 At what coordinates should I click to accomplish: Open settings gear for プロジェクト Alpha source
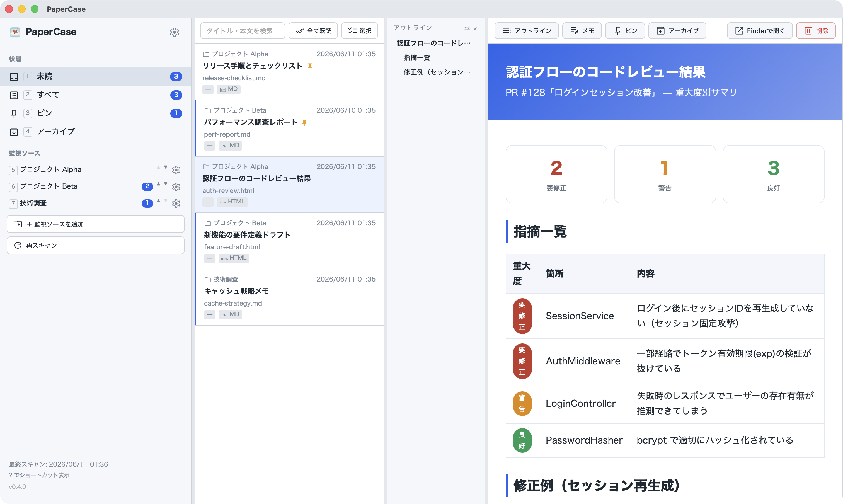pyautogui.click(x=176, y=170)
